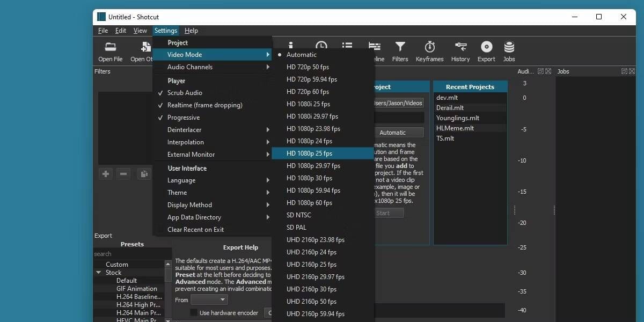This screenshot has height=322, width=644.
Task: Click the presets search field
Action: point(131,254)
